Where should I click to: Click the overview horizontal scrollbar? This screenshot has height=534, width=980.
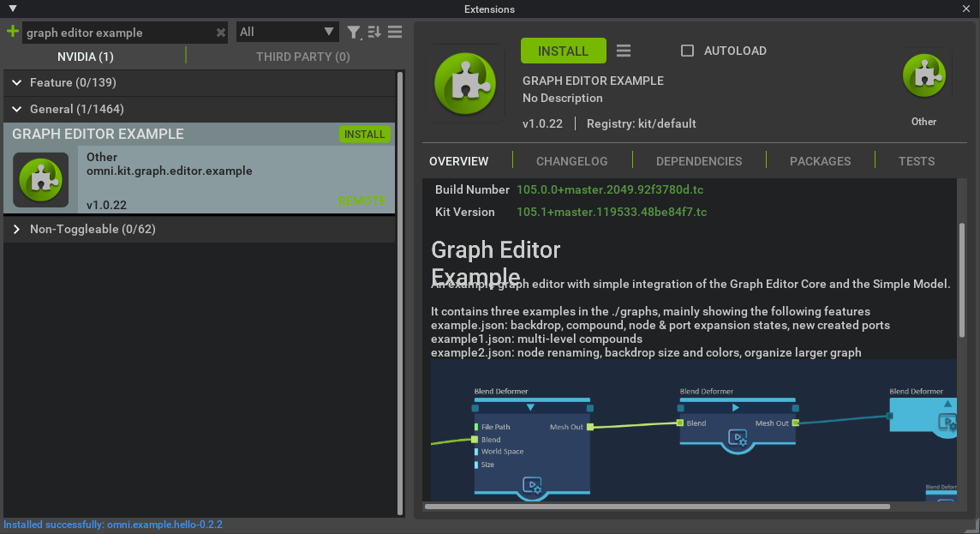click(657, 507)
